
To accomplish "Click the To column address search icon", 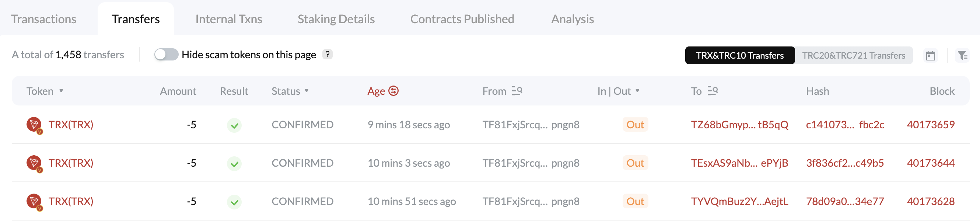I will pyautogui.click(x=712, y=91).
